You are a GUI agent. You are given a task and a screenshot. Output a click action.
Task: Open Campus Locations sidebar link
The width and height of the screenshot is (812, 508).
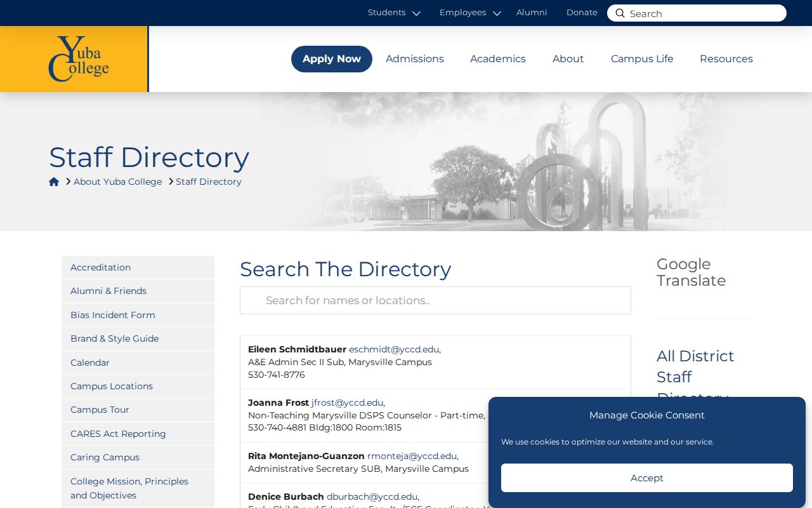click(x=138, y=386)
